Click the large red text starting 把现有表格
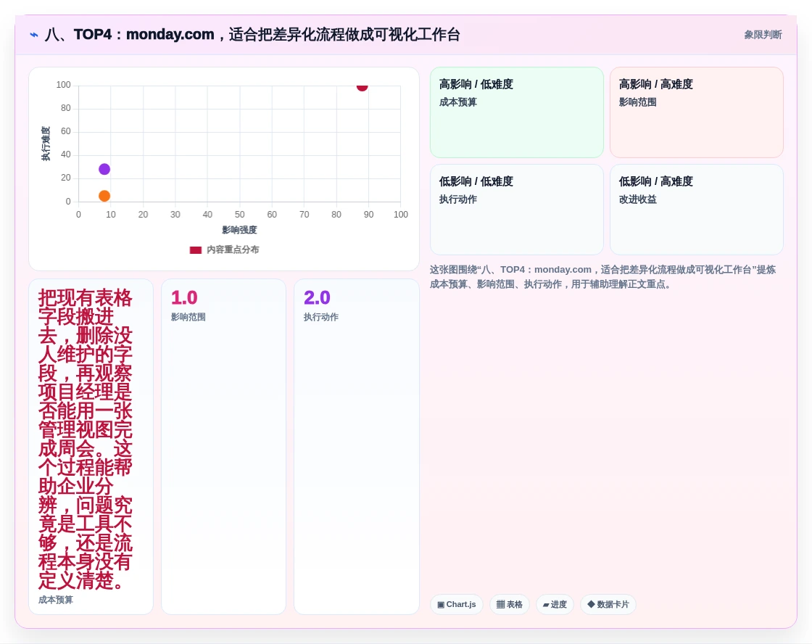The image size is (812, 644). pos(86,439)
